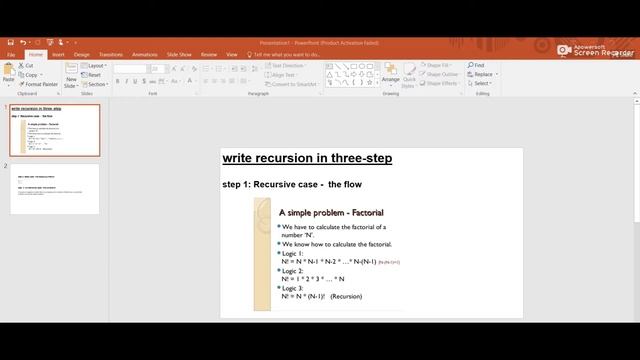Open the Text Direction dropdown
This screenshot has width=640, height=360.
click(285, 66)
